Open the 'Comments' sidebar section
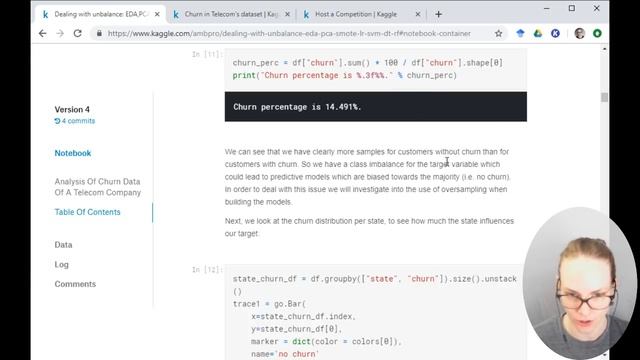Screen dimensions: 640x360 coord(75,284)
